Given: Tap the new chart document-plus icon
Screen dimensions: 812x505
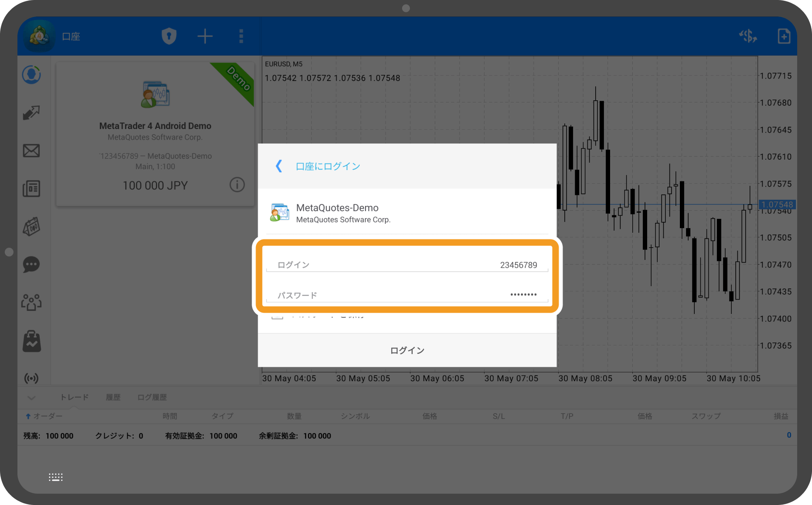Looking at the screenshot, I should [784, 36].
